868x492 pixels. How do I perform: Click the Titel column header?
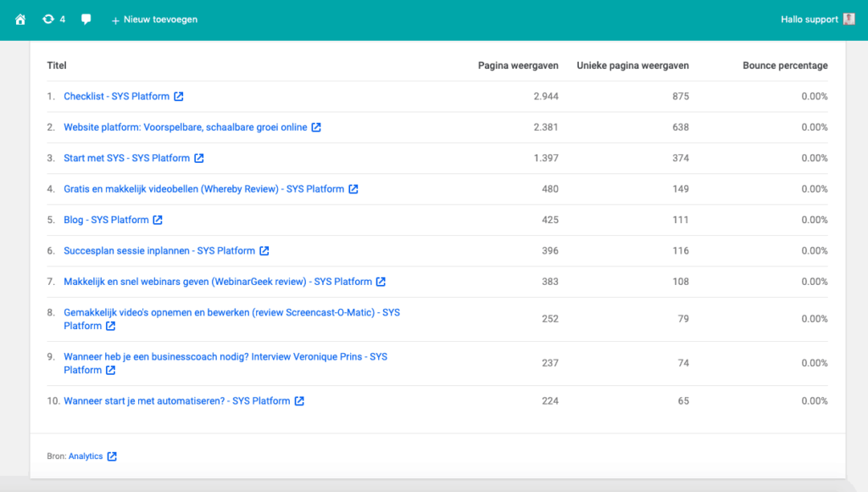coord(57,65)
